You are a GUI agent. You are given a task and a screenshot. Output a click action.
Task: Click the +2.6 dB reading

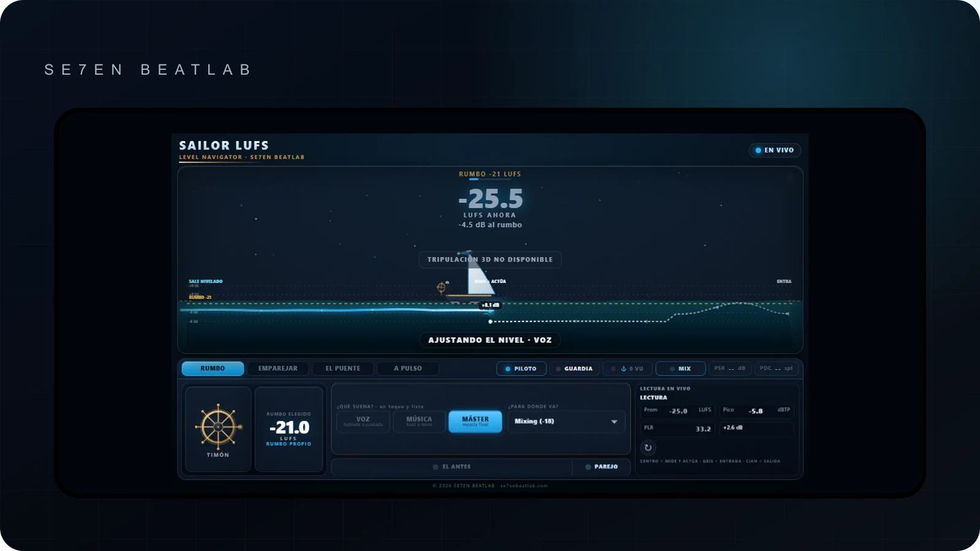click(756, 428)
